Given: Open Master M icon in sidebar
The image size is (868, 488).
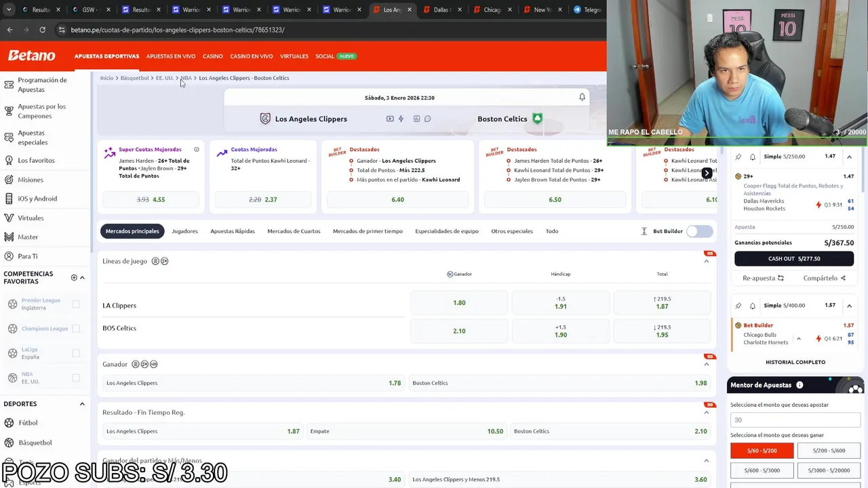Looking at the screenshot, I should (9, 237).
